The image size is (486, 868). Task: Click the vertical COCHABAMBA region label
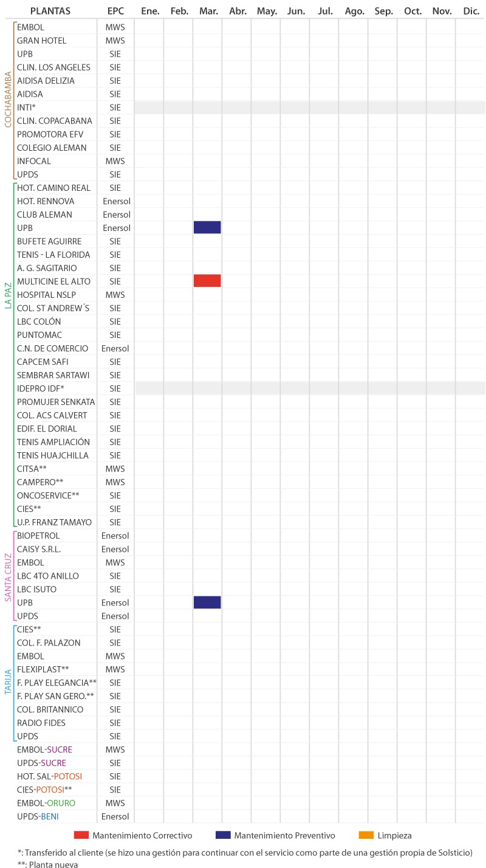tap(8, 100)
